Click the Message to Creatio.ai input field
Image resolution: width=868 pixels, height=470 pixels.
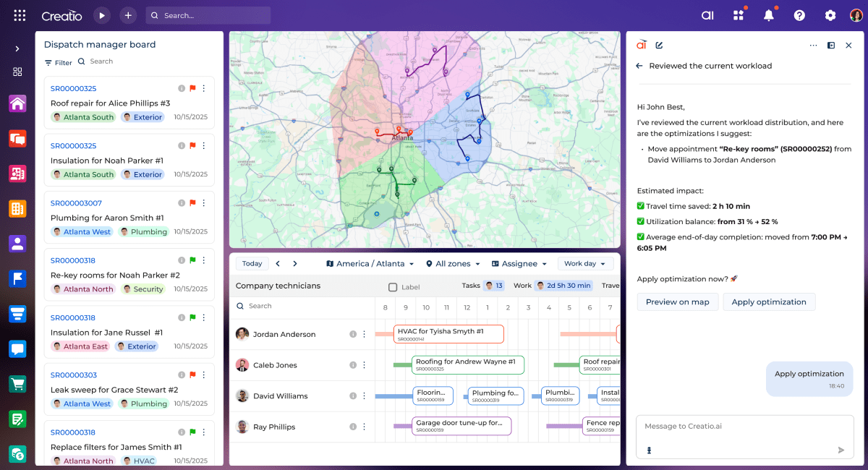pos(738,427)
